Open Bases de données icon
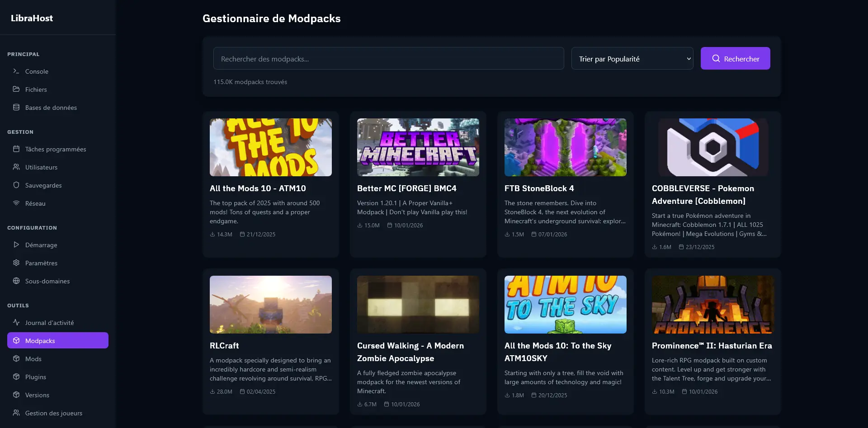 click(x=15, y=108)
